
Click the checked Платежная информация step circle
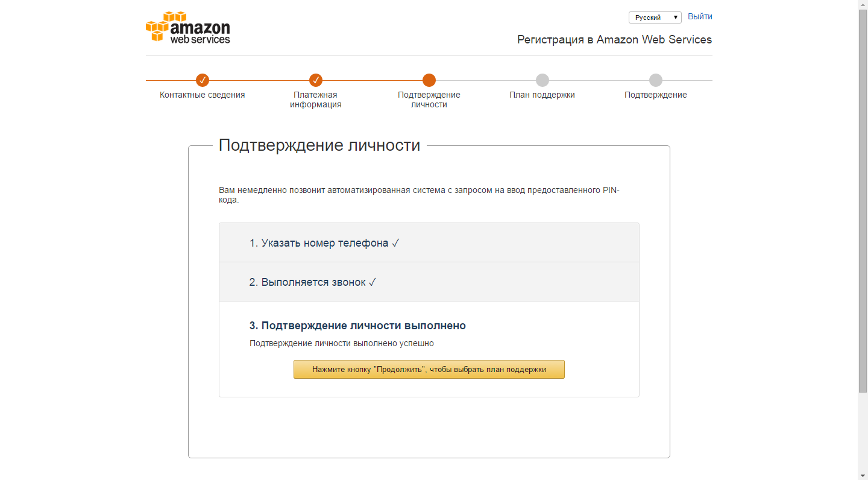tap(316, 80)
